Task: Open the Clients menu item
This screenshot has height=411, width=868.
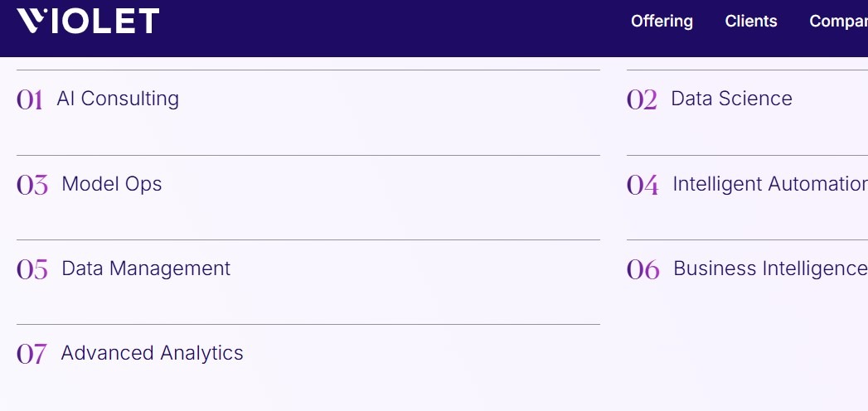Action: click(x=751, y=22)
